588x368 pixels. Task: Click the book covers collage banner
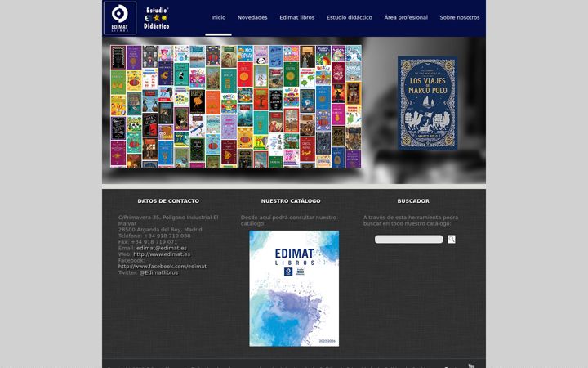[x=236, y=106]
